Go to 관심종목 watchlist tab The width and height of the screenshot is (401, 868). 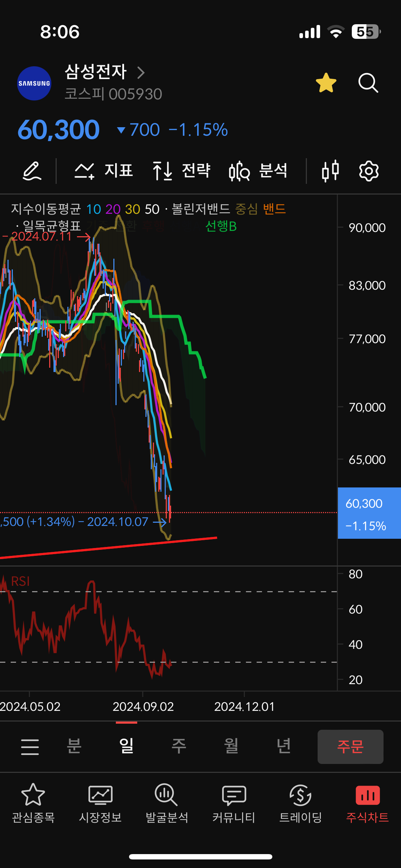(33, 804)
